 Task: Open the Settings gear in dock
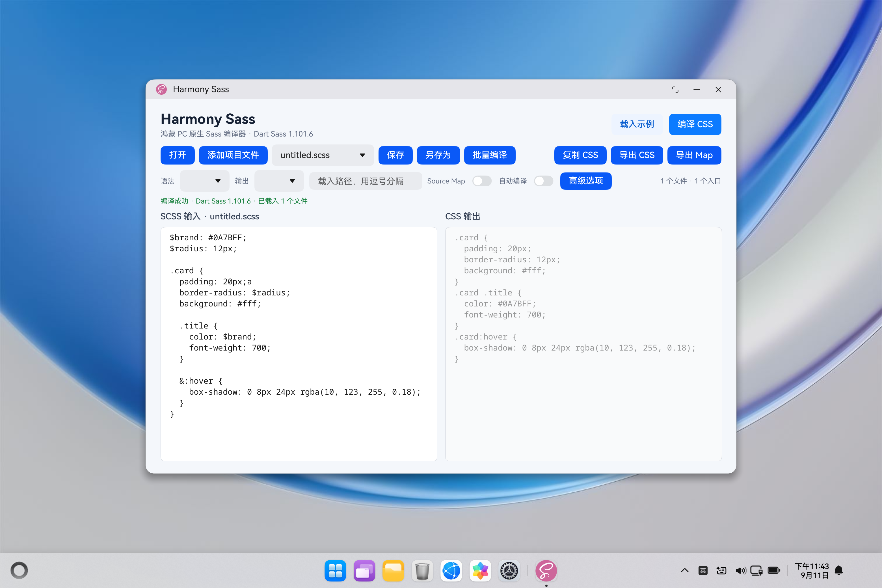tap(509, 571)
